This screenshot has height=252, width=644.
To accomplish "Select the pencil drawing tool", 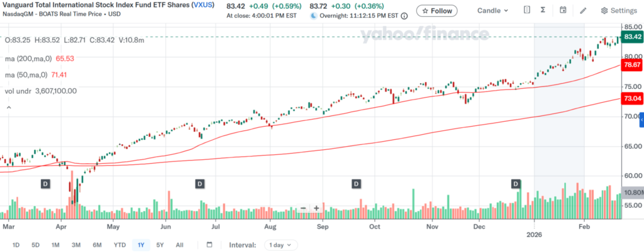I will point(584,11).
